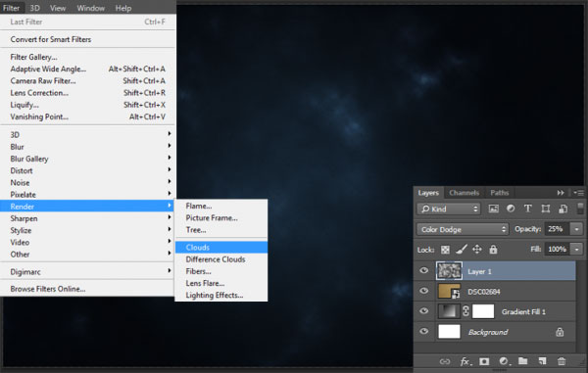Viewport: 588px width, 373px height.
Task: Open the View menu
Action: point(58,8)
